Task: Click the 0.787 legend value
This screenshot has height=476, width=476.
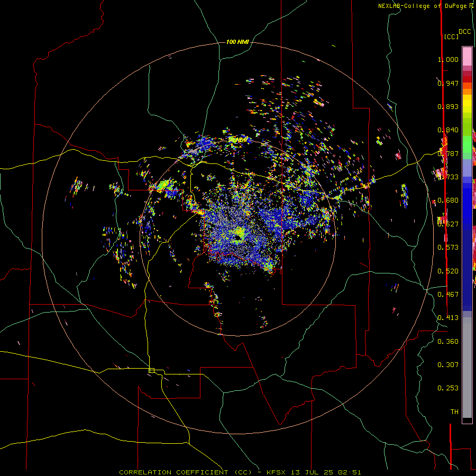Action: (x=448, y=153)
